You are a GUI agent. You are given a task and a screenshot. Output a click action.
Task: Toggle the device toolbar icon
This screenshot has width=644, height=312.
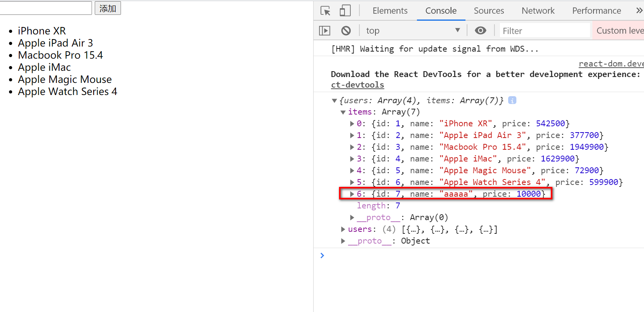tap(345, 11)
